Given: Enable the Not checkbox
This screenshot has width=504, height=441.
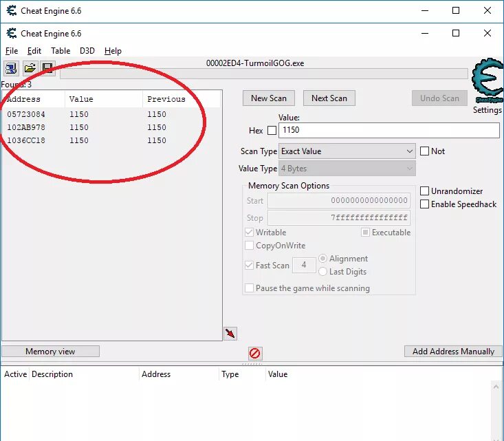Looking at the screenshot, I should [425, 151].
